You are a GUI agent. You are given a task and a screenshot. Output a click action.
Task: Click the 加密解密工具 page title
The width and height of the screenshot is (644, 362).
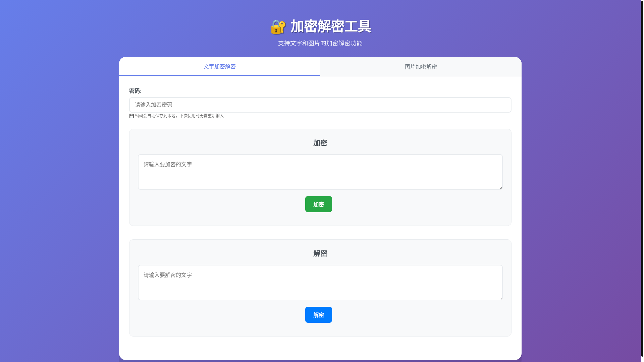click(x=331, y=26)
